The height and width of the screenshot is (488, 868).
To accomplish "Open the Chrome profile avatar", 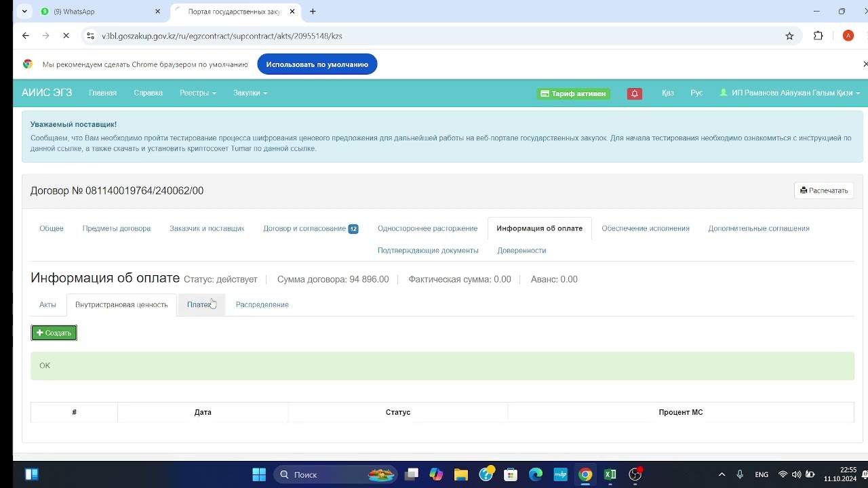I will click(848, 36).
